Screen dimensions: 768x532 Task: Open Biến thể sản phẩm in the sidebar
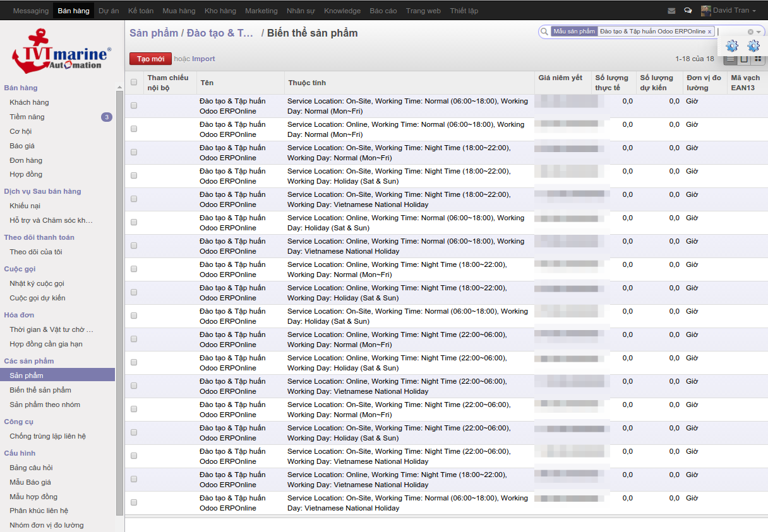(x=40, y=390)
